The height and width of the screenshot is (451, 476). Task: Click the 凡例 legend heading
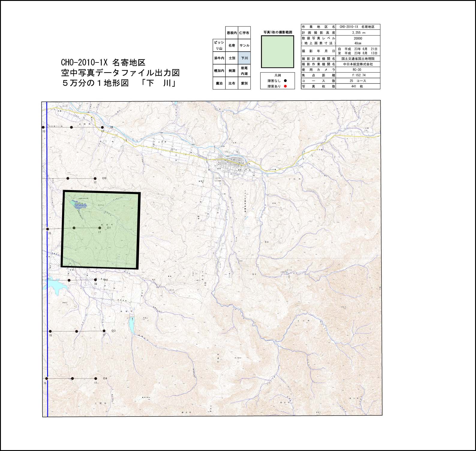277,75
